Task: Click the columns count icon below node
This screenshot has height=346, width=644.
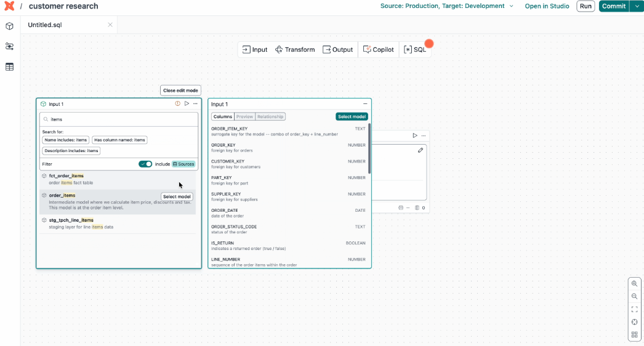Action: pos(417,208)
